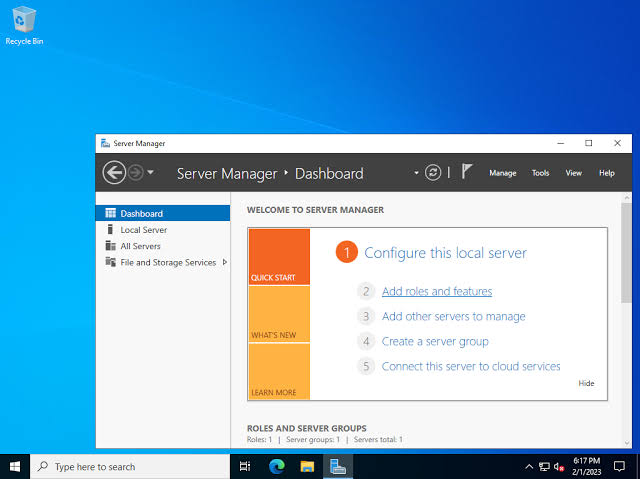Image resolution: width=640 pixels, height=479 pixels.
Task: Open the Tools menu
Action: pos(540,173)
